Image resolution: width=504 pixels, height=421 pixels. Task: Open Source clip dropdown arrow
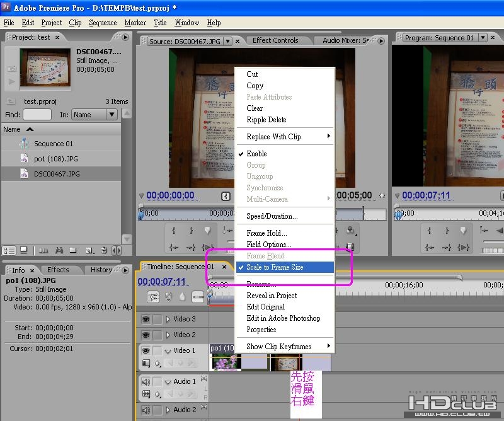coord(228,41)
